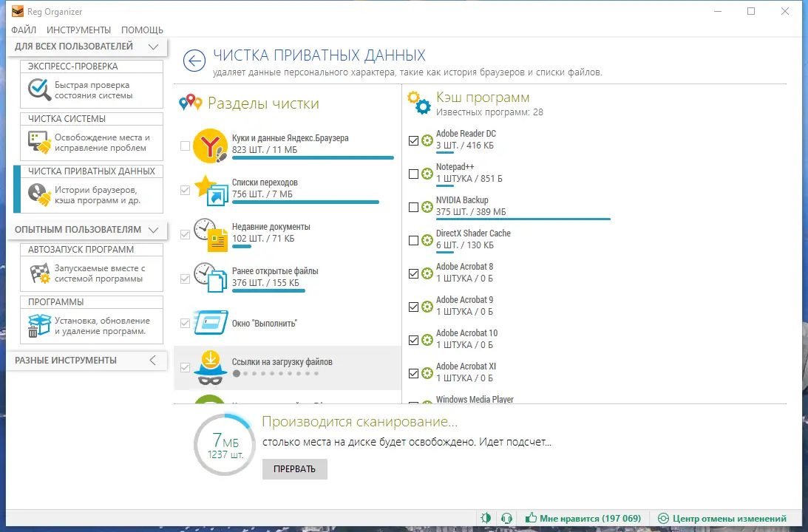This screenshot has height=532, width=808.
Task: Click the express check magnifier icon
Action: (x=40, y=89)
